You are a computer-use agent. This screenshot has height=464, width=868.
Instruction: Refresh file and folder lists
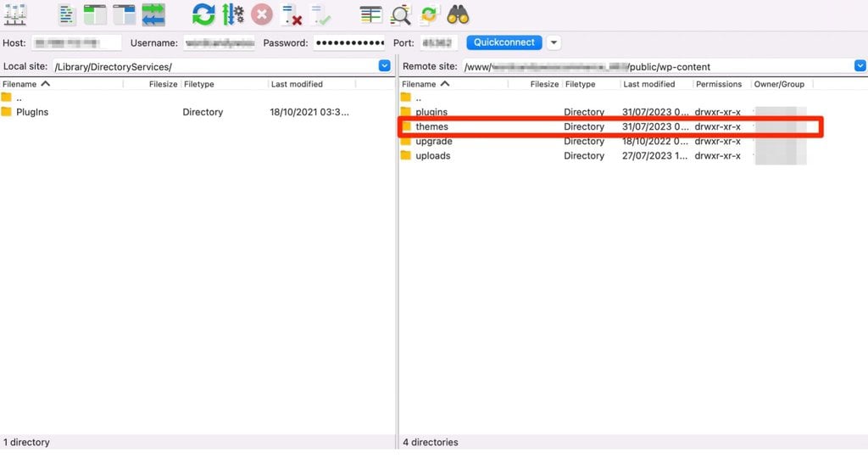point(203,14)
